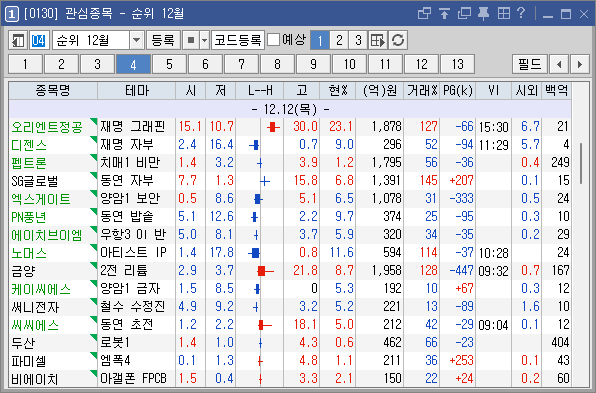Open the dropdown arrow beside the stop square
596x393 pixels.
(204, 40)
